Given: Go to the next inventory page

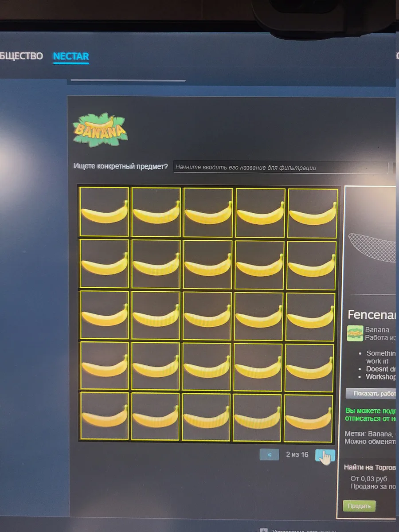Looking at the screenshot, I should (325, 455).
